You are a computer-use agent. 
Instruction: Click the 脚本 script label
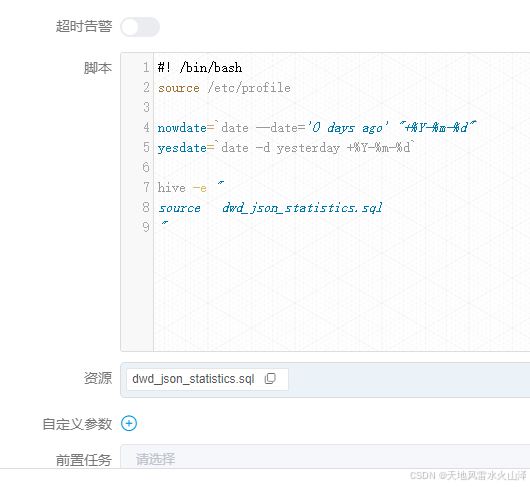tap(98, 68)
